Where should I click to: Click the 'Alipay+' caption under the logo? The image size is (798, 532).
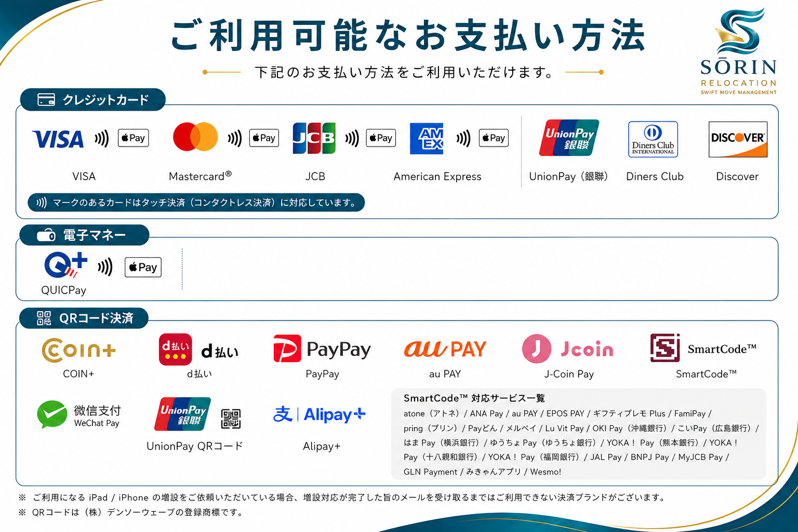click(322, 446)
